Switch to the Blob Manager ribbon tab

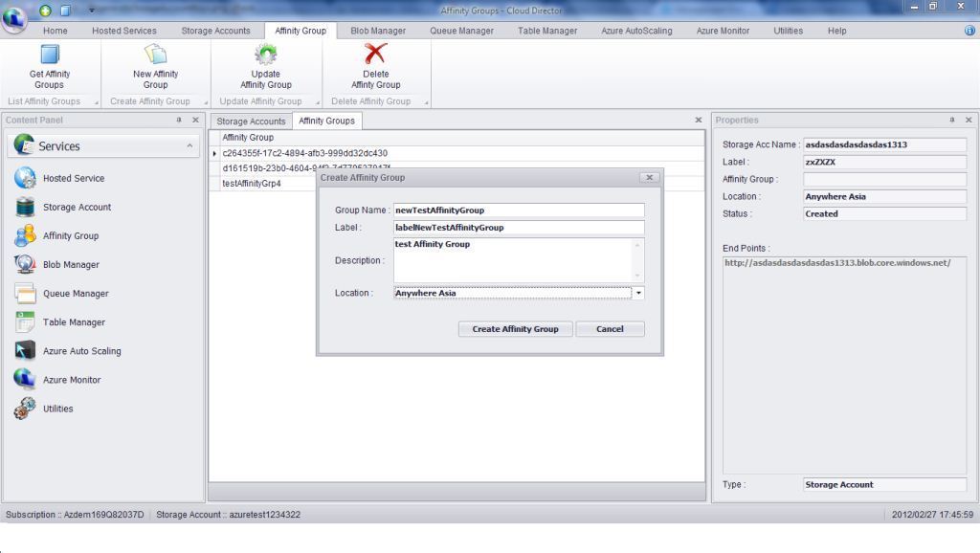378,31
